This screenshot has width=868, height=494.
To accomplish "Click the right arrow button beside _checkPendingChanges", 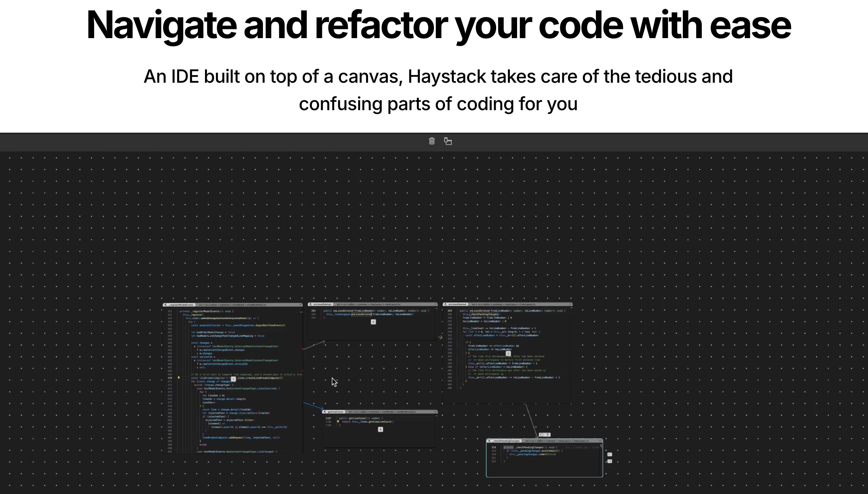I will click(x=610, y=461).
